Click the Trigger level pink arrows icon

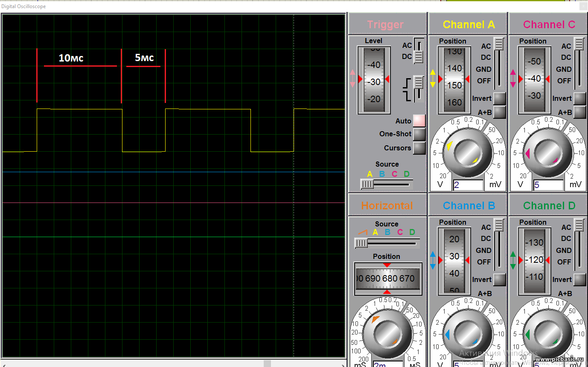(352, 79)
